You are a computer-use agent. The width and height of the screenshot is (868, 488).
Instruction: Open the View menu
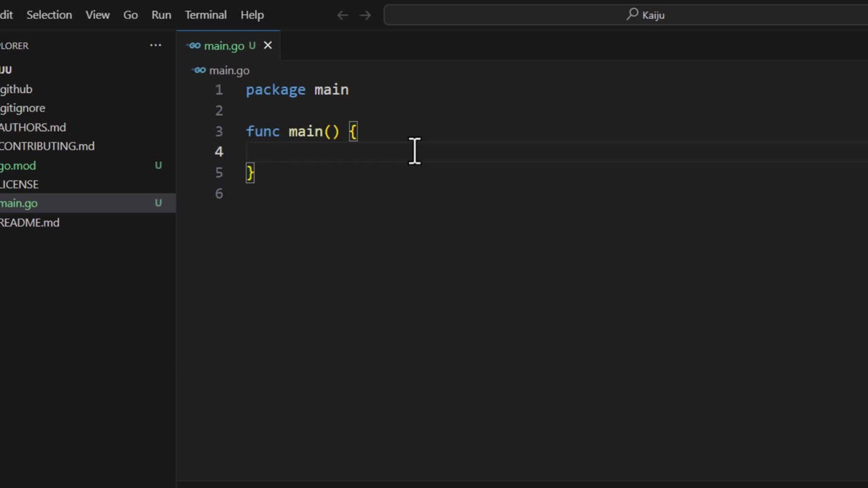click(x=98, y=15)
